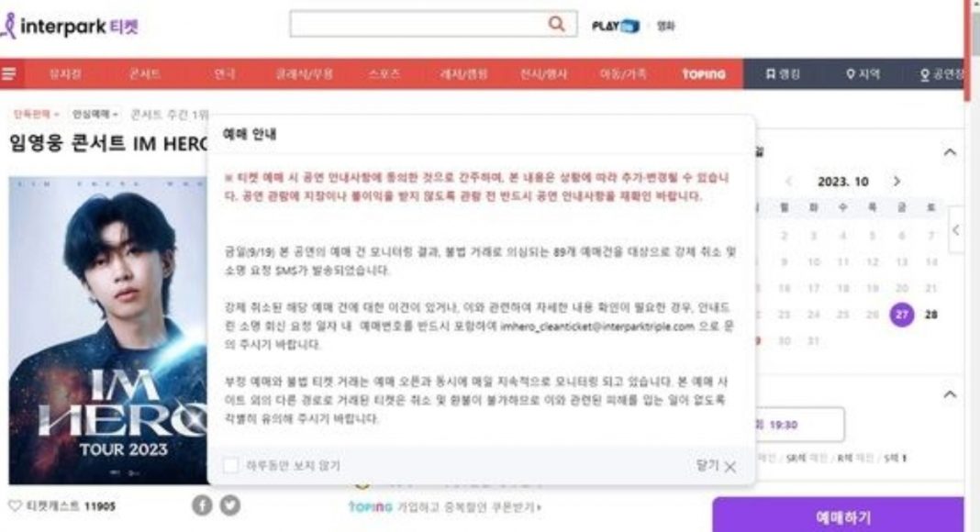Screen dimensions: 980x532
Task: Open the TOPING menu tab
Action: tap(704, 73)
